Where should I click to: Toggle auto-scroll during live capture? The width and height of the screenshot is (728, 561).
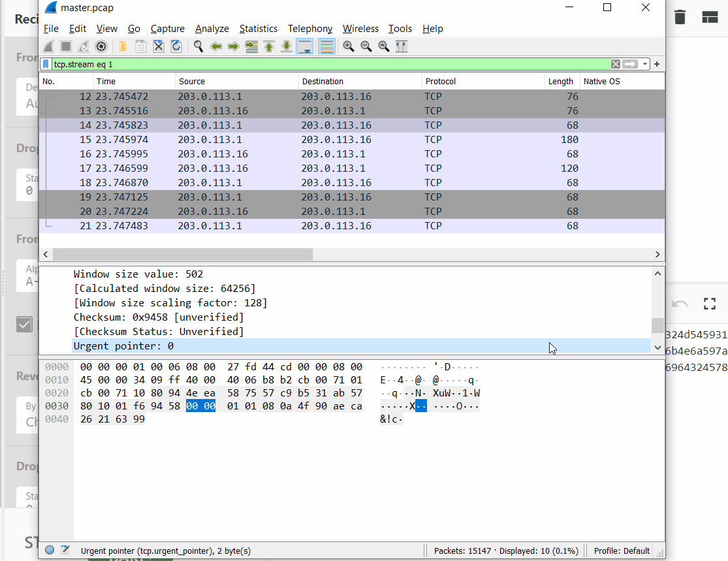coord(305,46)
